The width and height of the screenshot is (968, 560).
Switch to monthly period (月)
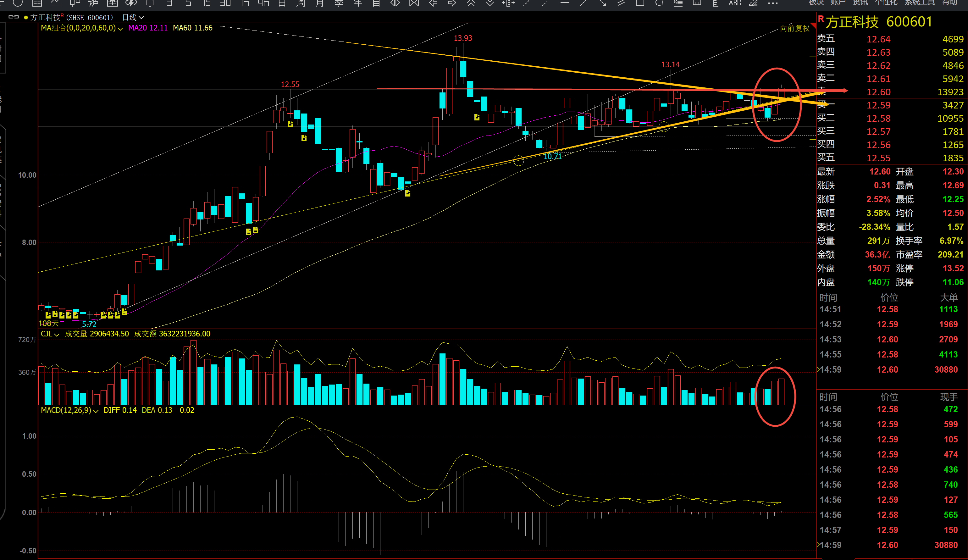point(320,3)
